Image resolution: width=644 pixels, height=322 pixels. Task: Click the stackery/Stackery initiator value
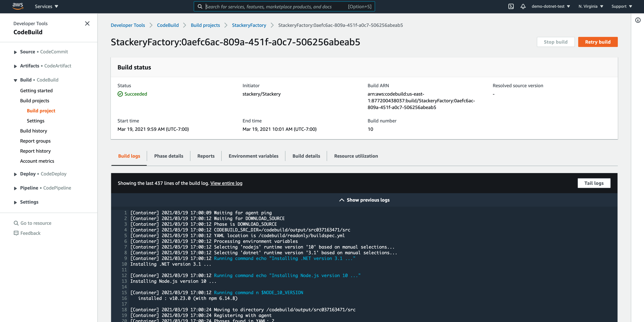click(262, 94)
